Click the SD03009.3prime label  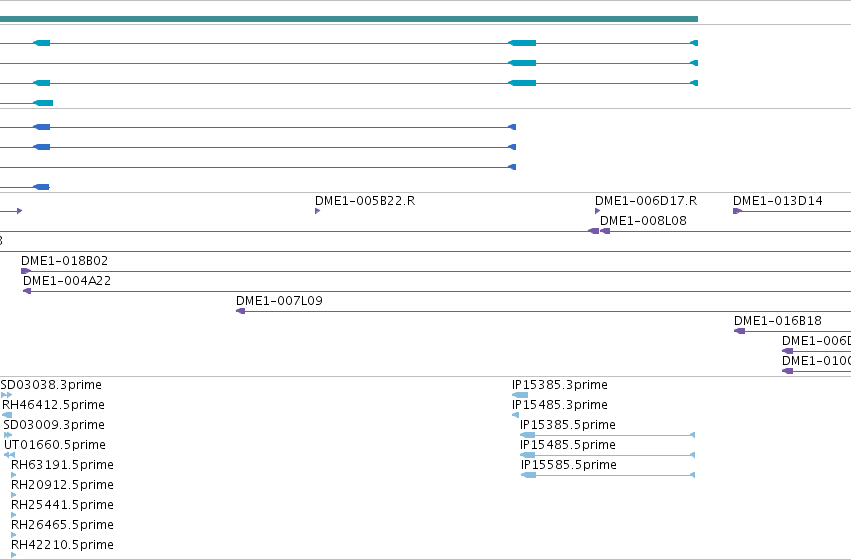click(54, 425)
